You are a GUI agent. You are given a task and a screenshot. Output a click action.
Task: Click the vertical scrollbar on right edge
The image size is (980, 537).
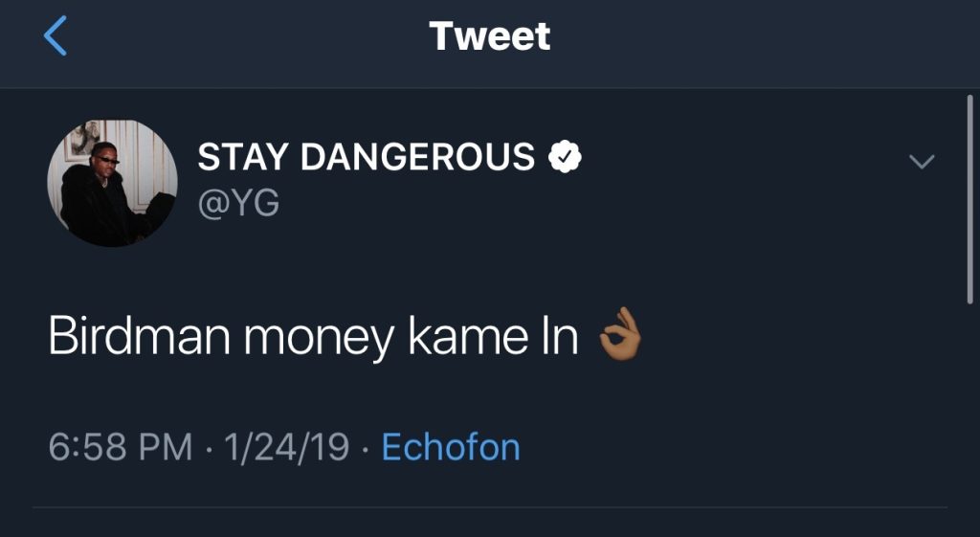pyautogui.click(x=969, y=199)
